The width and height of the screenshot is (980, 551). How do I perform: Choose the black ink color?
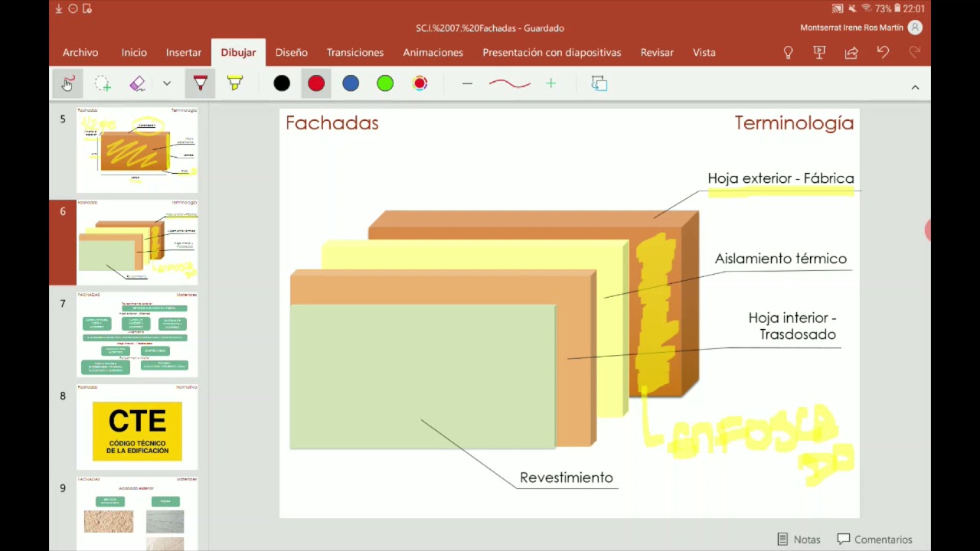tap(282, 83)
